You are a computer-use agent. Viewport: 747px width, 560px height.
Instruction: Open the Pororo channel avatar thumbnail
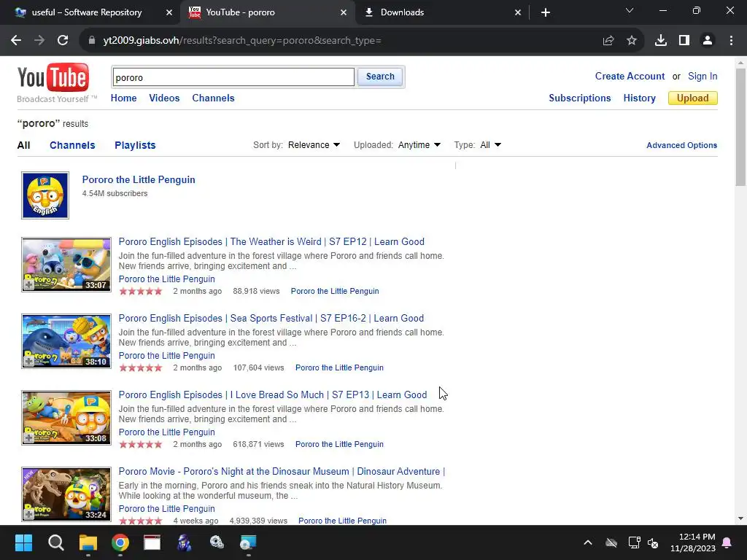[x=45, y=195]
